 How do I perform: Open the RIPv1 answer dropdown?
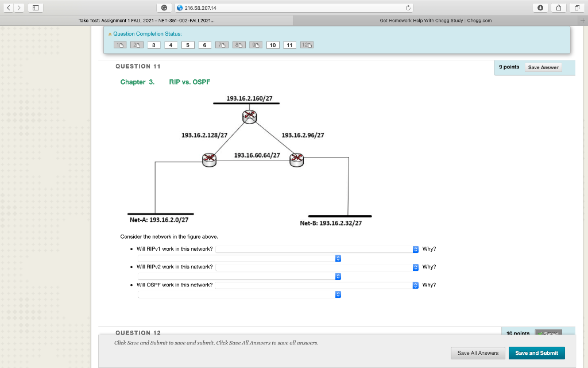(415, 248)
